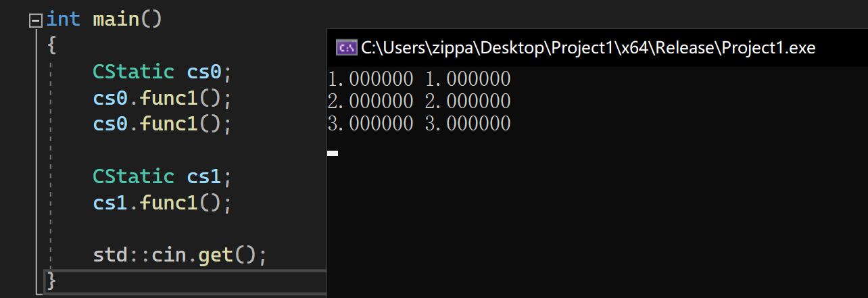Click the 'int' keyword before main
Screen dimensions: 868x298
coord(63,18)
